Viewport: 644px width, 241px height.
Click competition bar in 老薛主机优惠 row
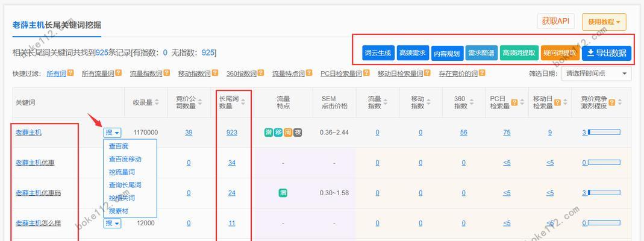pyautogui.click(x=604, y=163)
